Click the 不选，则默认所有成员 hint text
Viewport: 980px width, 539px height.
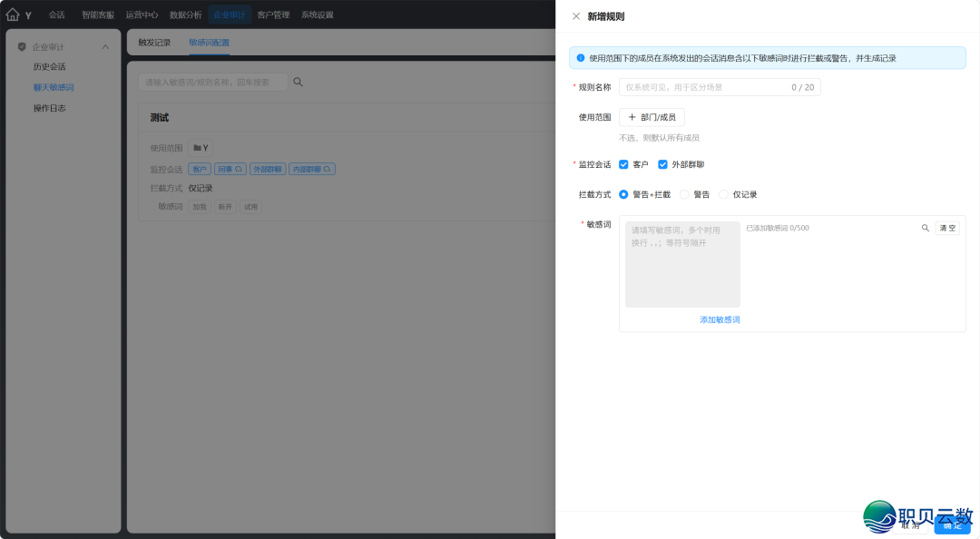click(x=660, y=138)
